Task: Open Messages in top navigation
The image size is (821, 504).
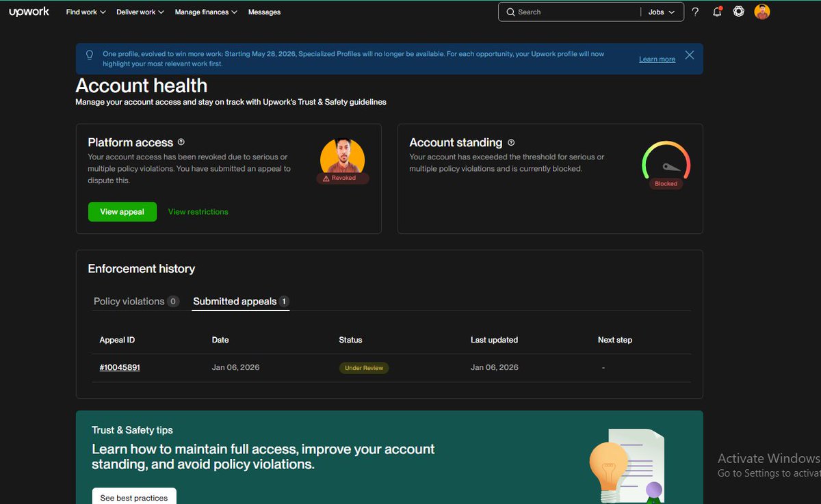Action: pos(264,12)
